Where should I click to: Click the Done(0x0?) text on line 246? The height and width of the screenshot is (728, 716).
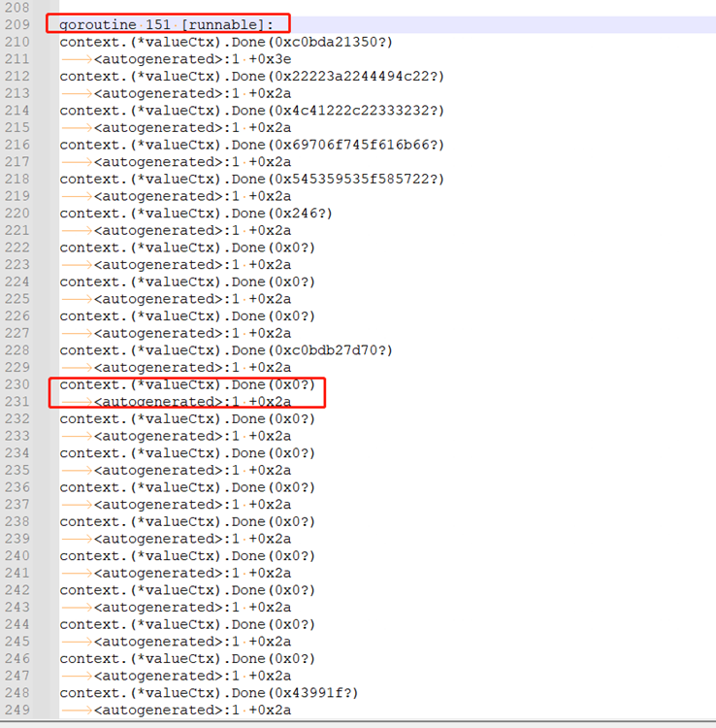coord(187,659)
